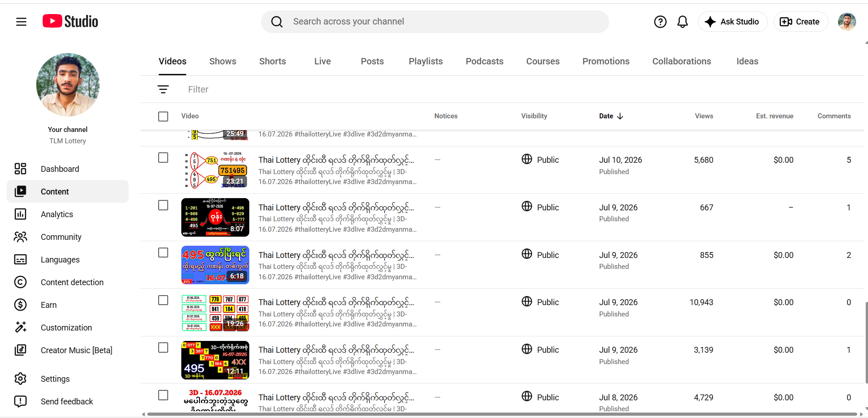868x418 pixels.
Task: Click the search across your channel field
Action: point(435,22)
